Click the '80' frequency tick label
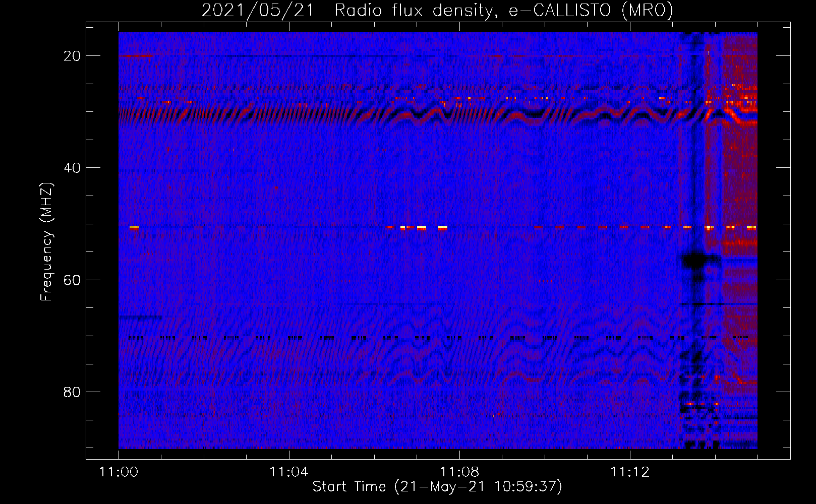 pyautogui.click(x=73, y=392)
